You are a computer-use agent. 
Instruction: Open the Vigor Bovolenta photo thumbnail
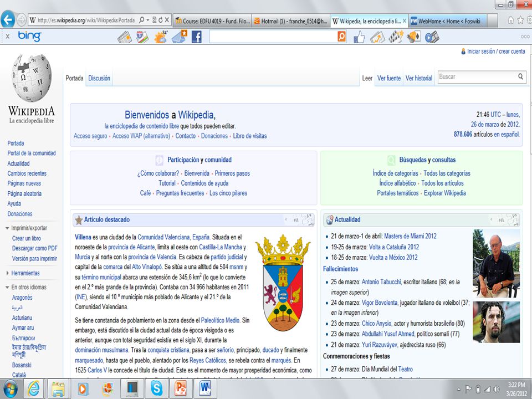pyautogui.click(x=496, y=322)
